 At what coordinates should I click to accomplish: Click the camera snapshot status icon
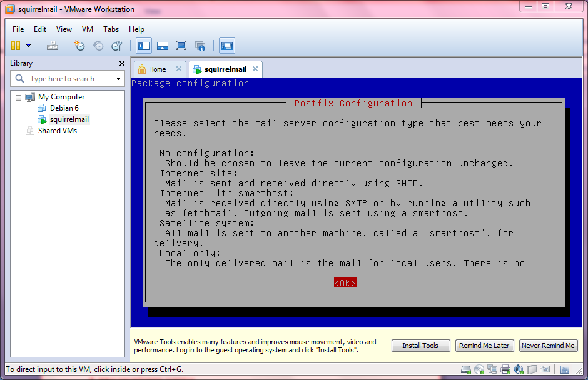pos(545,369)
